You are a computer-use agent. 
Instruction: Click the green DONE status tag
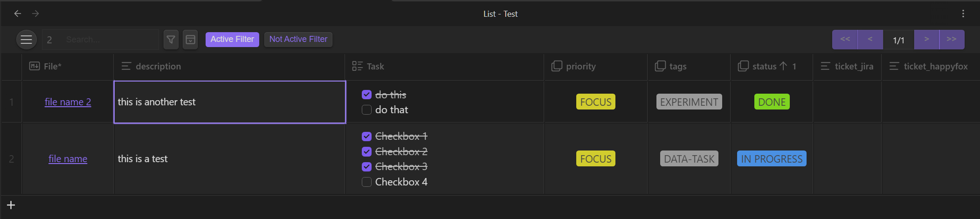pyautogui.click(x=772, y=102)
